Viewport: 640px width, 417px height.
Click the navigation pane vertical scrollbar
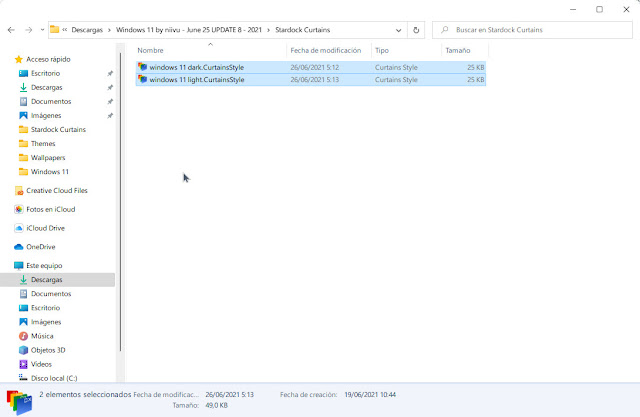[x=120, y=202]
